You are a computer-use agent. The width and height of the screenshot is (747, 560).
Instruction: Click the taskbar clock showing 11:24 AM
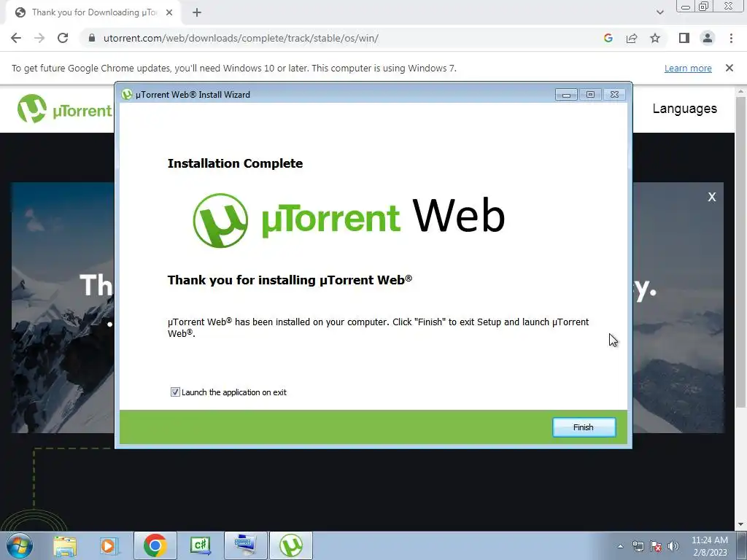[709, 546]
